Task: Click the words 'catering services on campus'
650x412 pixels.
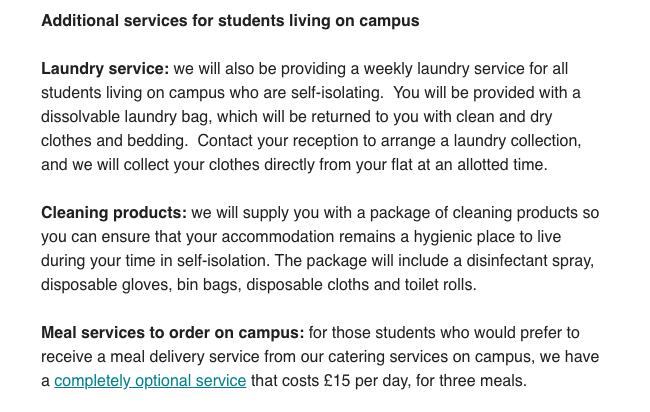Action: pyautogui.click(x=428, y=357)
